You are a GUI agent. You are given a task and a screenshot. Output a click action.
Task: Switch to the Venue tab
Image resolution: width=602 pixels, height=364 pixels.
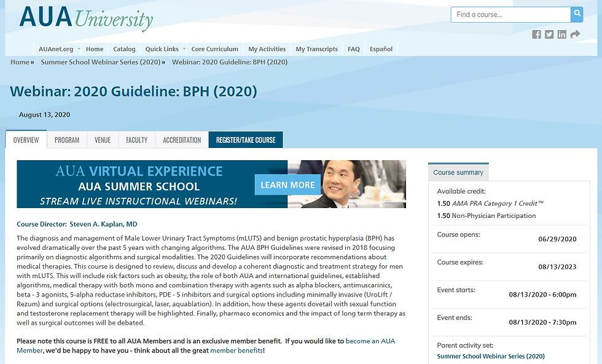[x=103, y=140]
